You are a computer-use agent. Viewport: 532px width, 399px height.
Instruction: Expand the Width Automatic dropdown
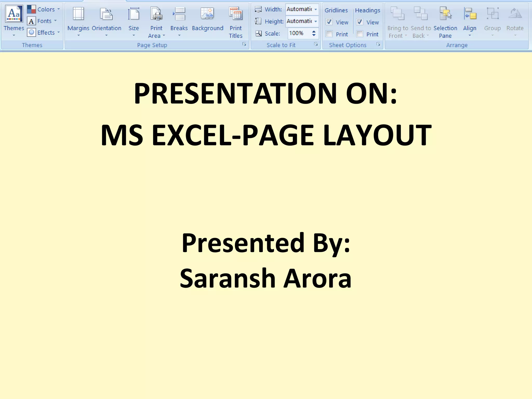(x=316, y=9)
